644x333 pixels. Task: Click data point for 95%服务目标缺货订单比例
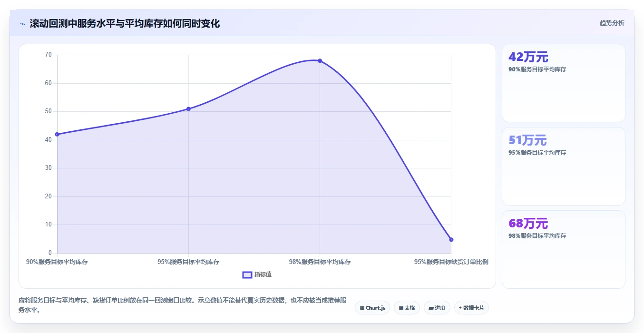coord(451,239)
